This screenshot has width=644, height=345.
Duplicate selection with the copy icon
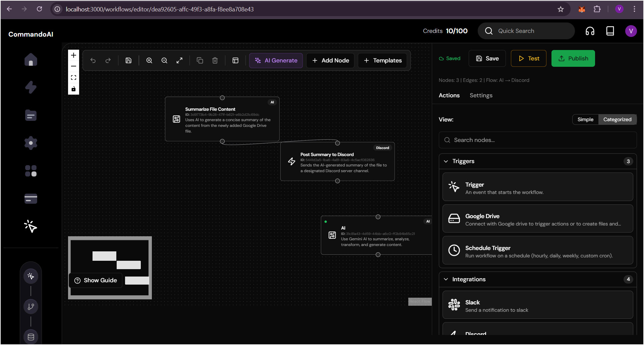[x=200, y=60]
